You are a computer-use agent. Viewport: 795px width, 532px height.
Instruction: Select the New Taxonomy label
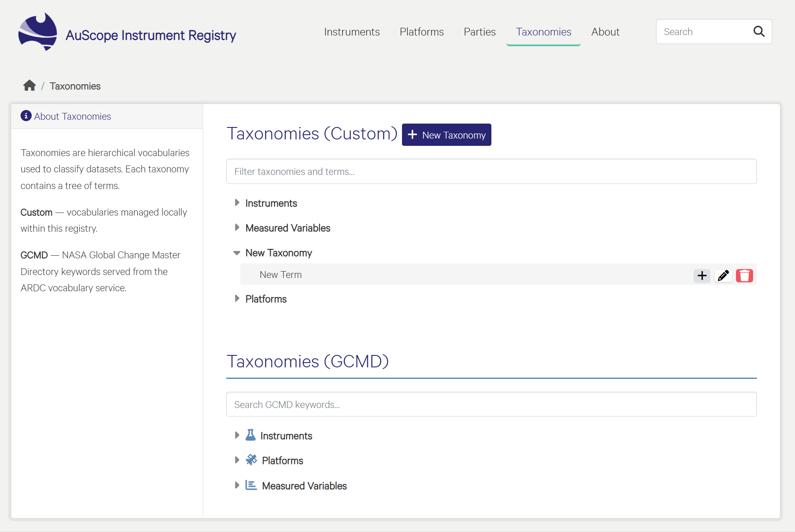279,253
